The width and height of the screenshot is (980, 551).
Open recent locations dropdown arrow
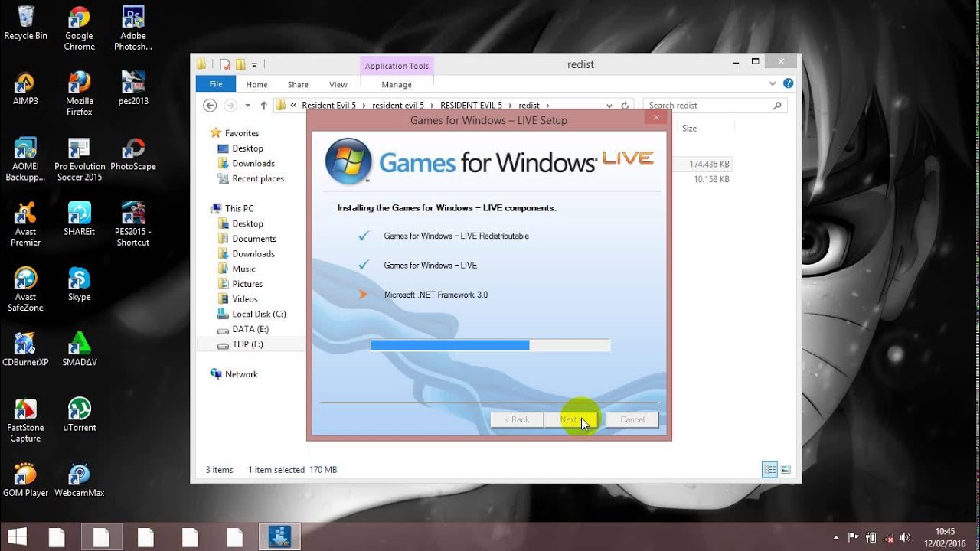(x=247, y=106)
